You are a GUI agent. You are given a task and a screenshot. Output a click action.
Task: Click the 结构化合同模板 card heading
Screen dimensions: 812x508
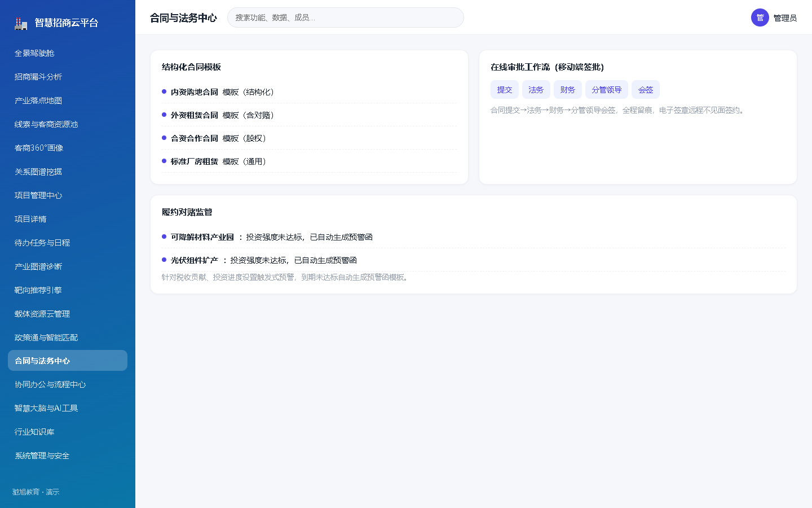(x=191, y=67)
